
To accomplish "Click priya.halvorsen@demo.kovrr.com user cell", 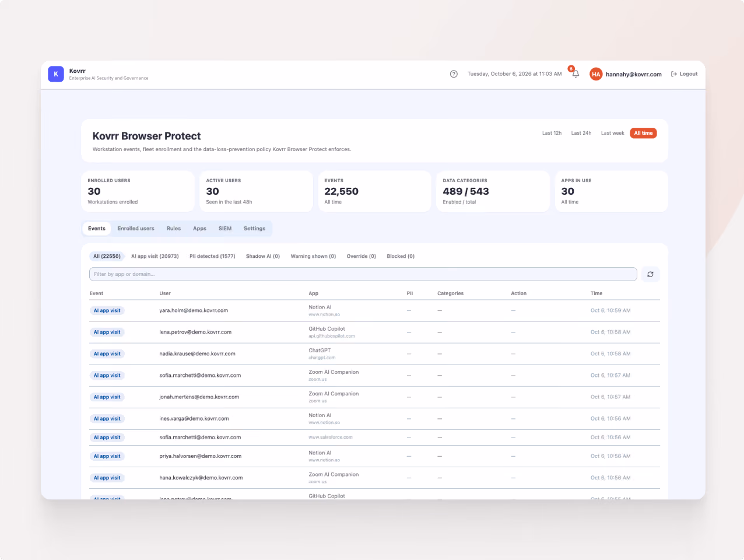I will point(200,456).
